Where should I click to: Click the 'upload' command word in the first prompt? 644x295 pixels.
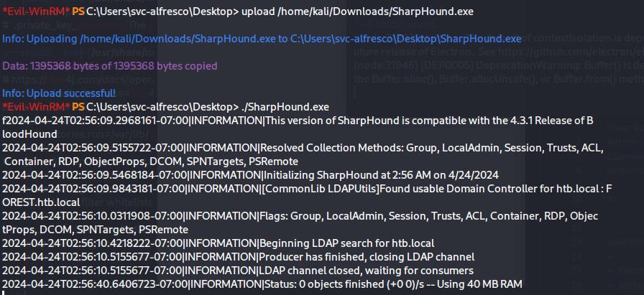[258, 12]
